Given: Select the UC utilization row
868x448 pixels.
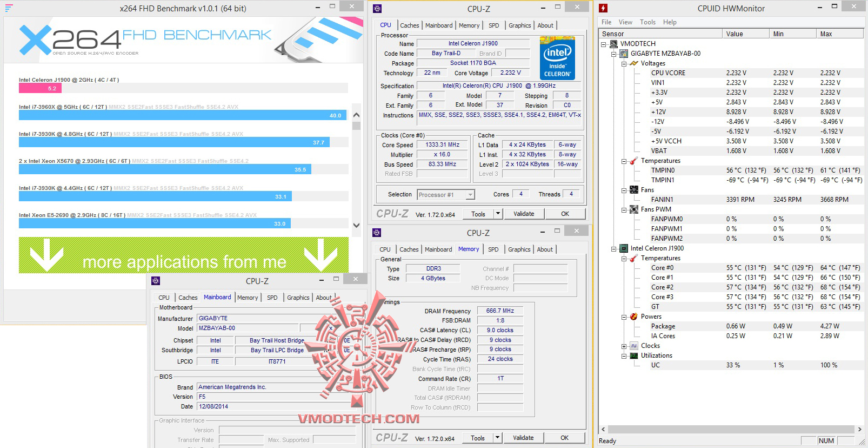Looking at the screenshot, I should coord(757,365).
